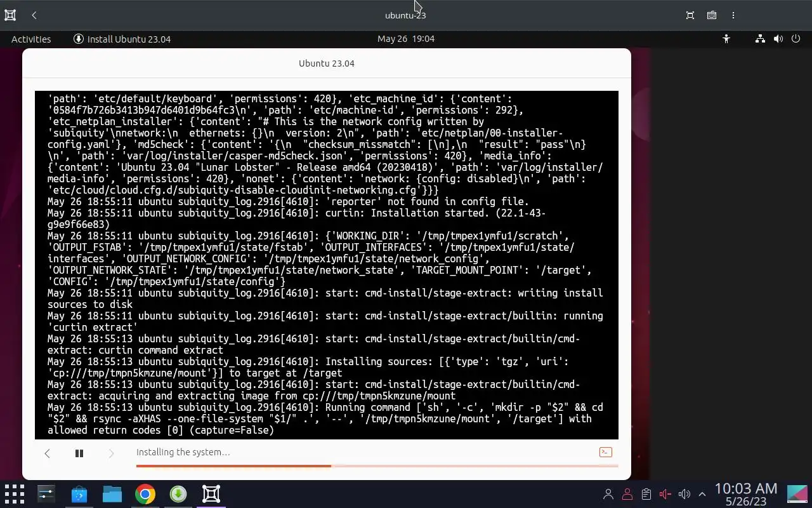This screenshot has height=508, width=812.
Task: Launch the Discover software store from taskbar
Action: [79, 494]
